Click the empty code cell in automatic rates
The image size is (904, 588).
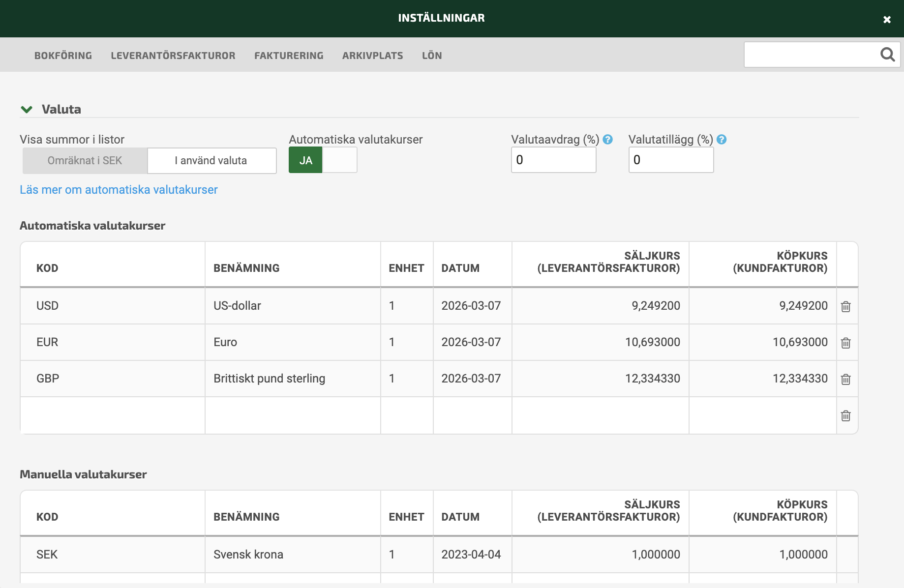click(x=113, y=415)
